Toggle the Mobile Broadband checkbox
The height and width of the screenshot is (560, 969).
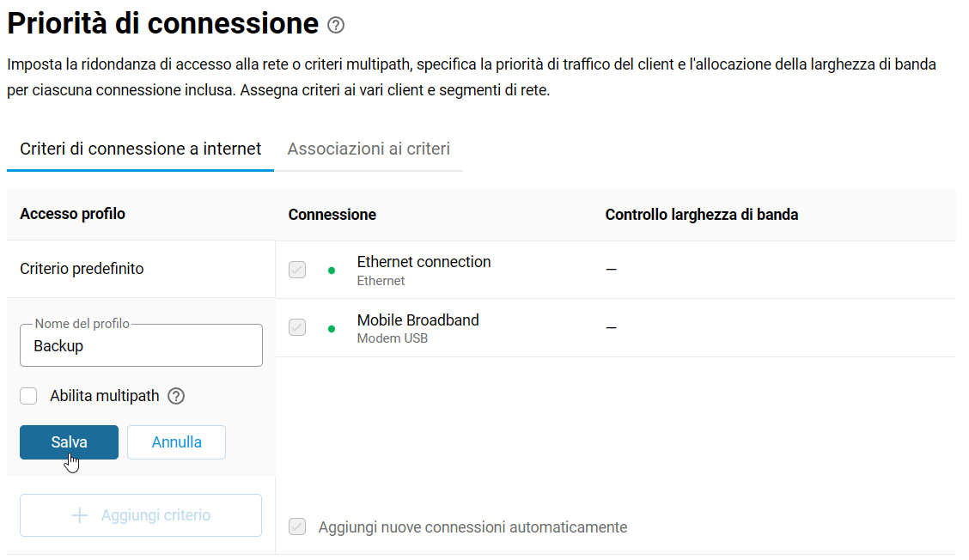pyautogui.click(x=297, y=327)
